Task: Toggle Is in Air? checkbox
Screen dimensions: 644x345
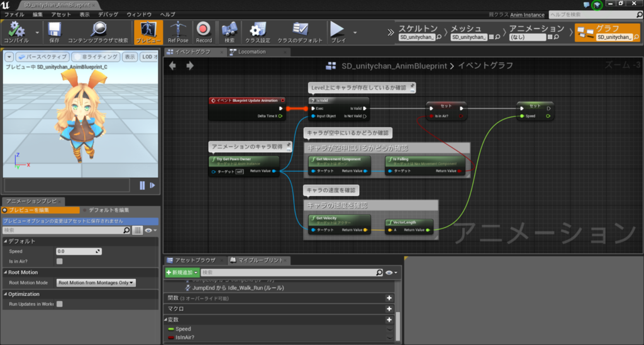Action: 60,261
